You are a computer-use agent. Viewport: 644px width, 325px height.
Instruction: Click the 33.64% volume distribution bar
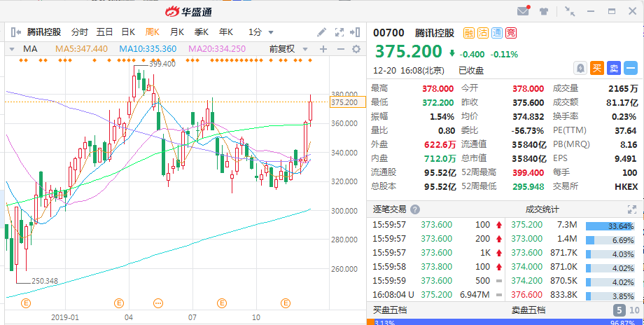tap(610, 226)
